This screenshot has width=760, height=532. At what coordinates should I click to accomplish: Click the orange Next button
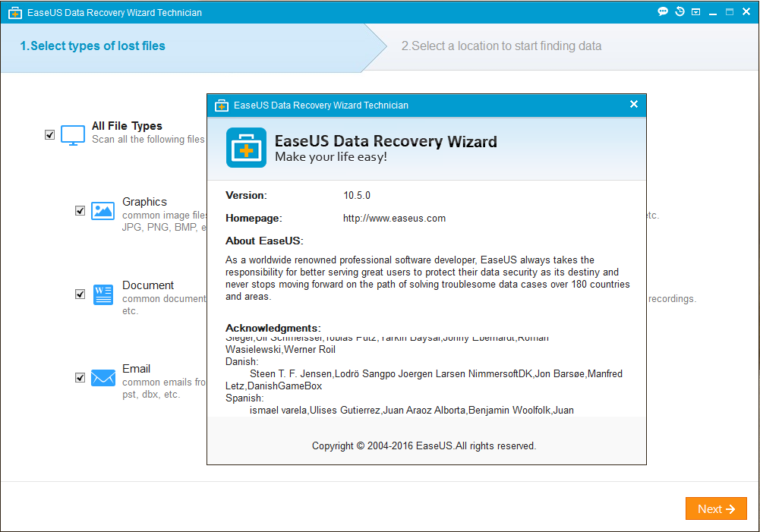716,508
